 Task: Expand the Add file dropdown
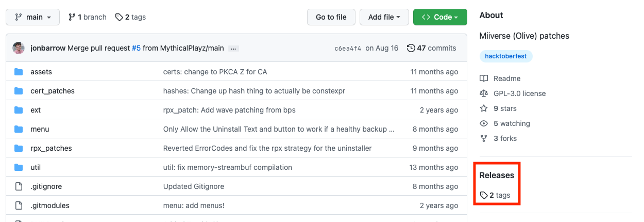point(384,17)
